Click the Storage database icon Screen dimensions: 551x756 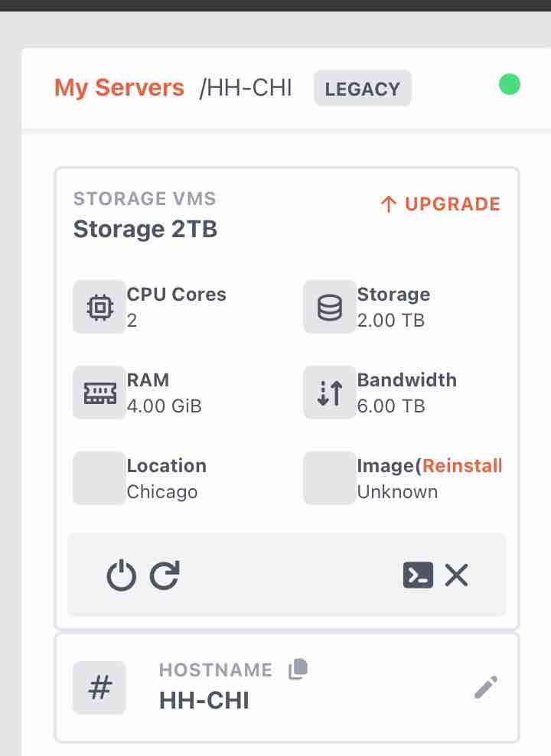330,307
